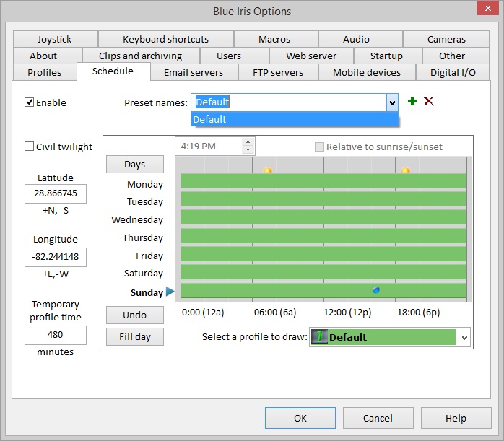The height and width of the screenshot is (441, 504).
Task: Toggle the Enable checkbox
Action: (x=30, y=102)
